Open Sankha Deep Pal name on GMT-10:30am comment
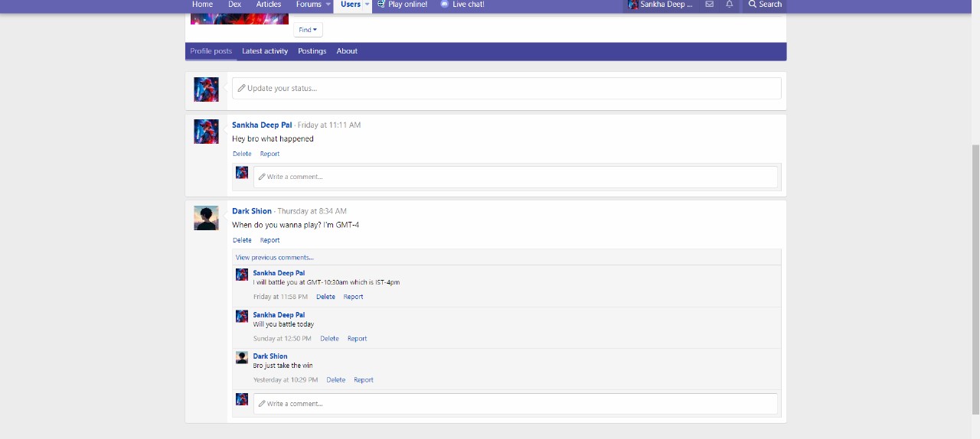 (279, 273)
